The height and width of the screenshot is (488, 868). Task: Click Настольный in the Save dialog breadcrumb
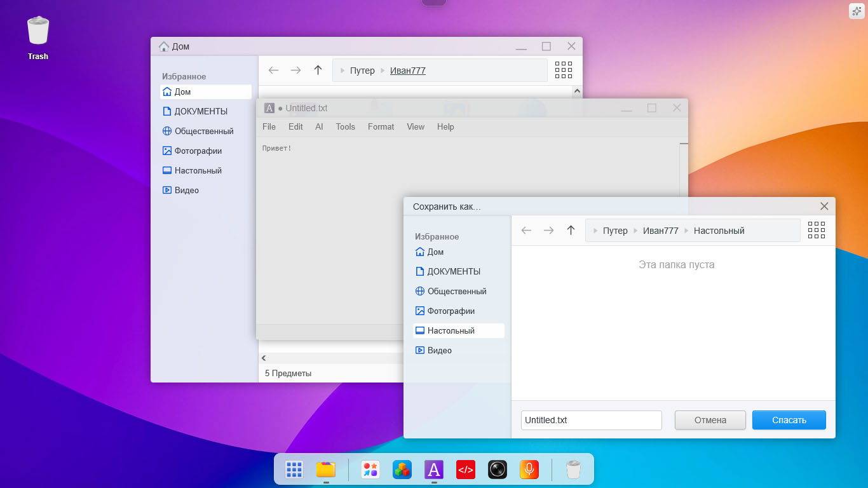(719, 231)
